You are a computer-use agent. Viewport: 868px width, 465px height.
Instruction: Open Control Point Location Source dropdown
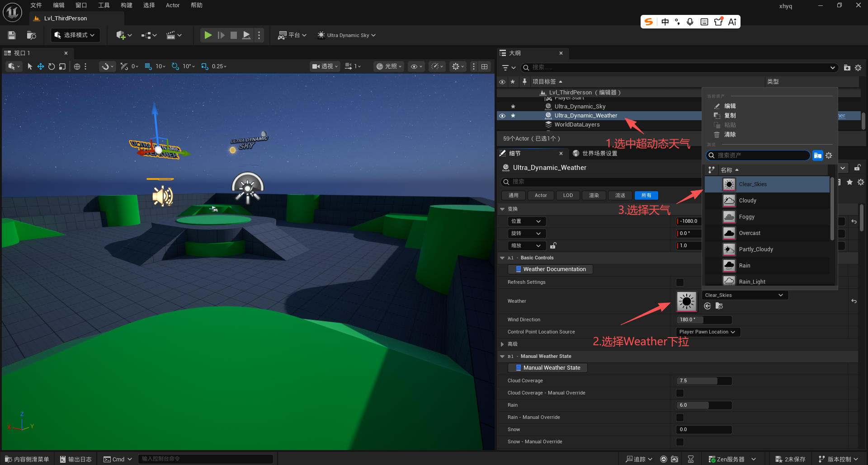tap(708, 332)
